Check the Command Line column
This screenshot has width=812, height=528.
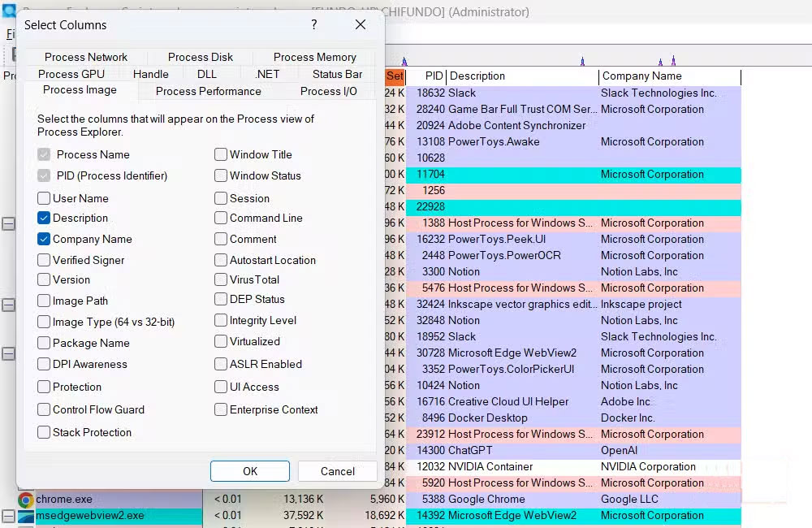tap(220, 218)
